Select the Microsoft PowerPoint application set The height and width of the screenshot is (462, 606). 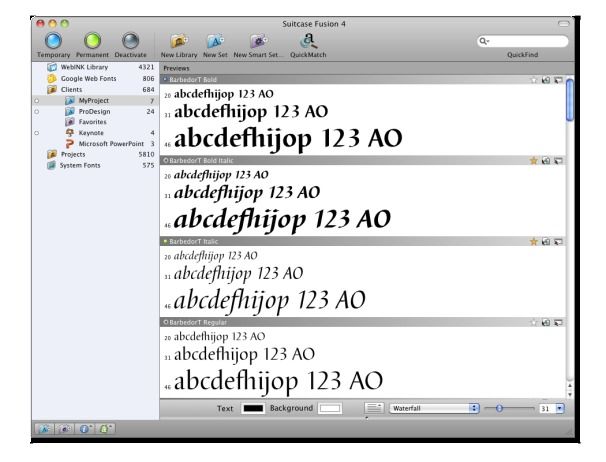(x=95, y=143)
